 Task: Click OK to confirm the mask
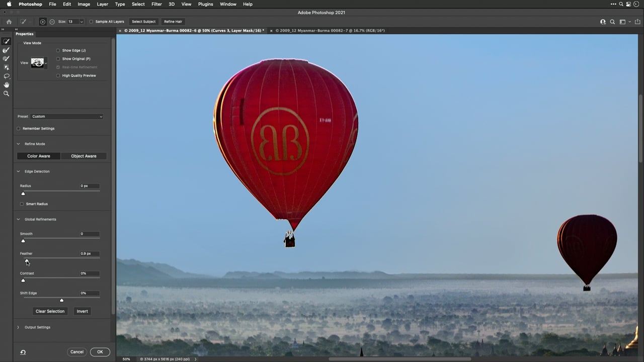click(x=100, y=352)
